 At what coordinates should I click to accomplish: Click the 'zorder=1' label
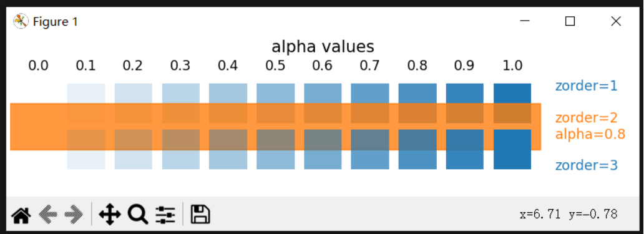click(x=587, y=86)
